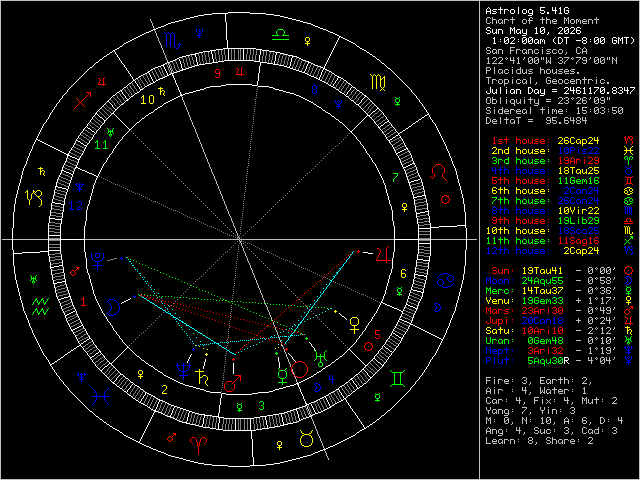Click the large yellow Venus glyph in the wheel

click(355, 325)
